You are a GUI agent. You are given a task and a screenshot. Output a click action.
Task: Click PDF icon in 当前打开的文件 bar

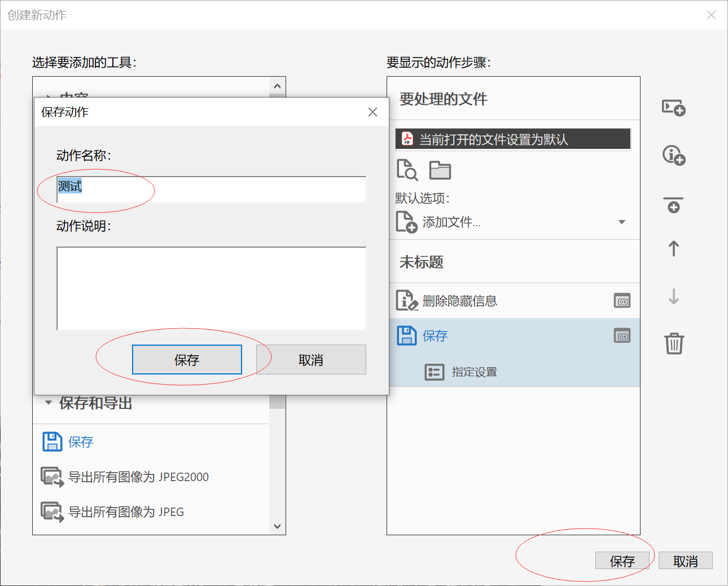tap(407, 139)
